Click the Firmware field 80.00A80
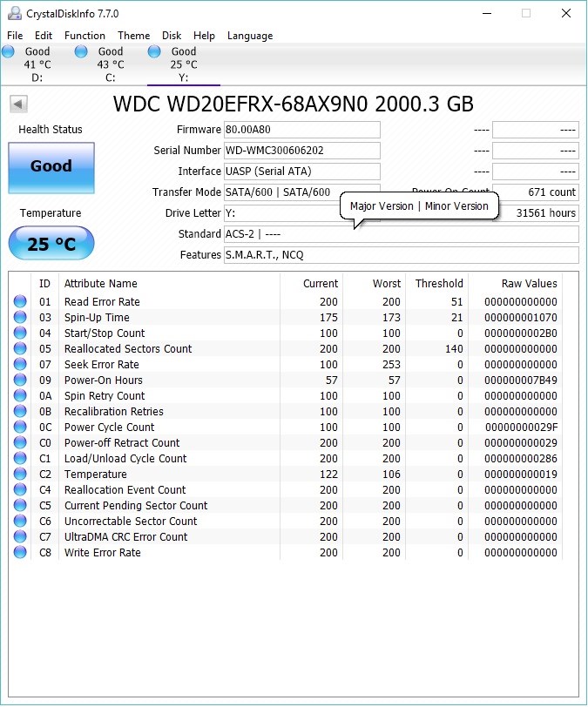The height and width of the screenshot is (707, 588). pyautogui.click(x=302, y=130)
